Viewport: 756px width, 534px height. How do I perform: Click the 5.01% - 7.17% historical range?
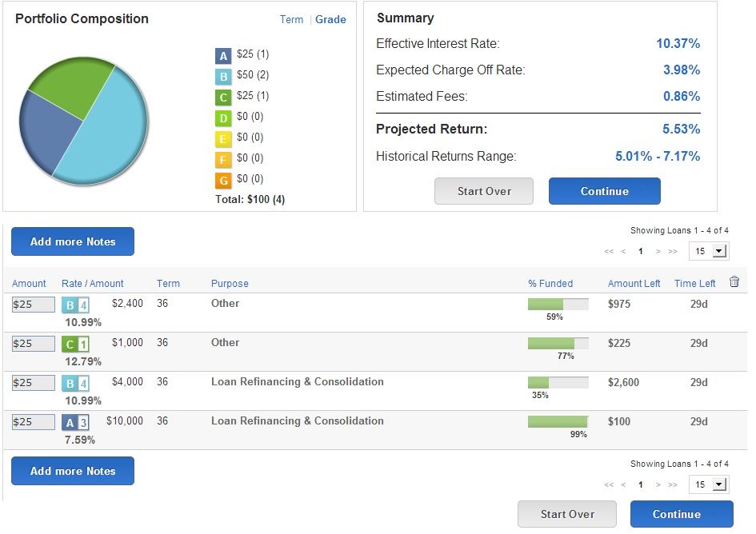[658, 156]
